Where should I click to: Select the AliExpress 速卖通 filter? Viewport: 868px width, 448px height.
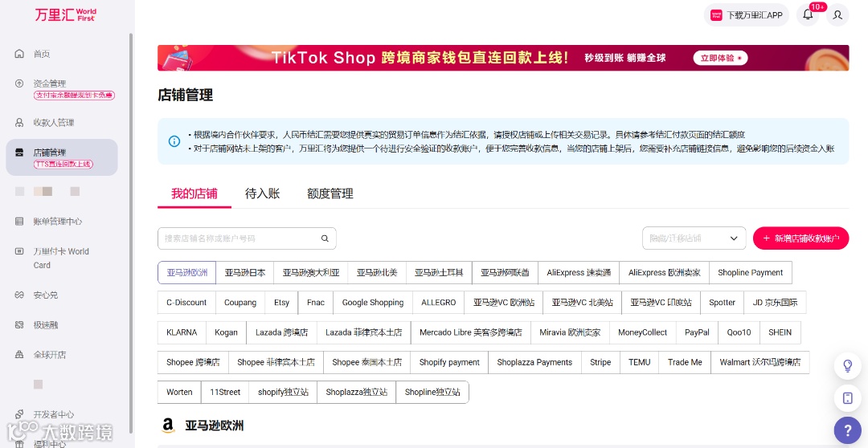pyautogui.click(x=579, y=273)
